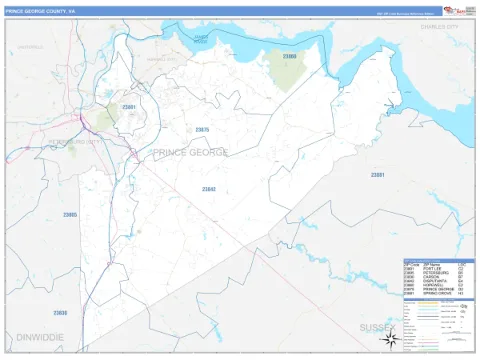Viewport: 480px width, 360px height.
Task: Click the 'JAMES RIVER' water label
Action: click(201, 39)
